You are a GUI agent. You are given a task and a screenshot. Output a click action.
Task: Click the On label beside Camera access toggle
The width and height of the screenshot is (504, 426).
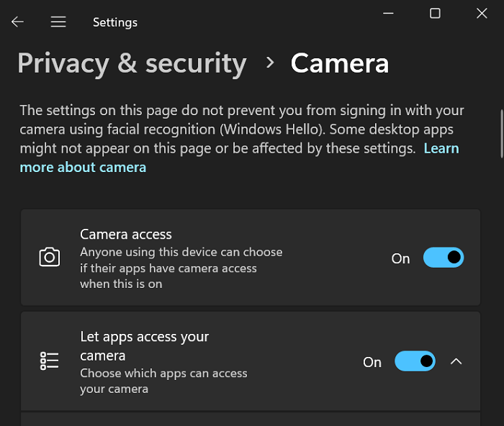tap(400, 258)
